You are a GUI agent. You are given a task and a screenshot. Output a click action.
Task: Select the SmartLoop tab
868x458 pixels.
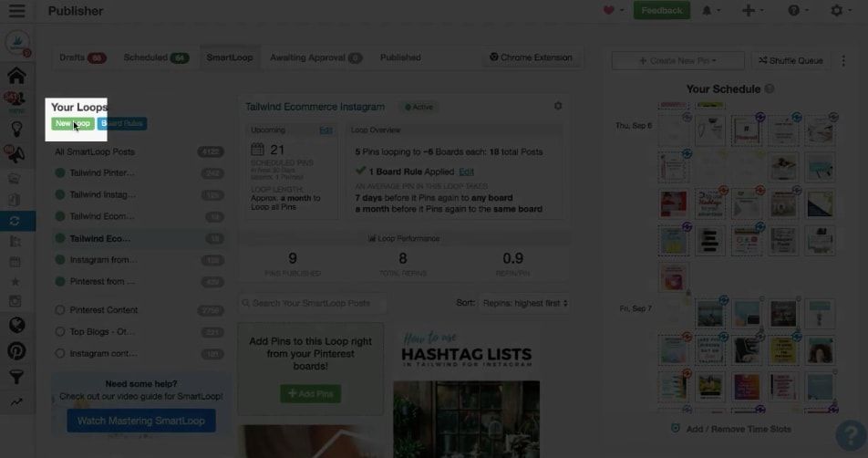pyautogui.click(x=229, y=57)
